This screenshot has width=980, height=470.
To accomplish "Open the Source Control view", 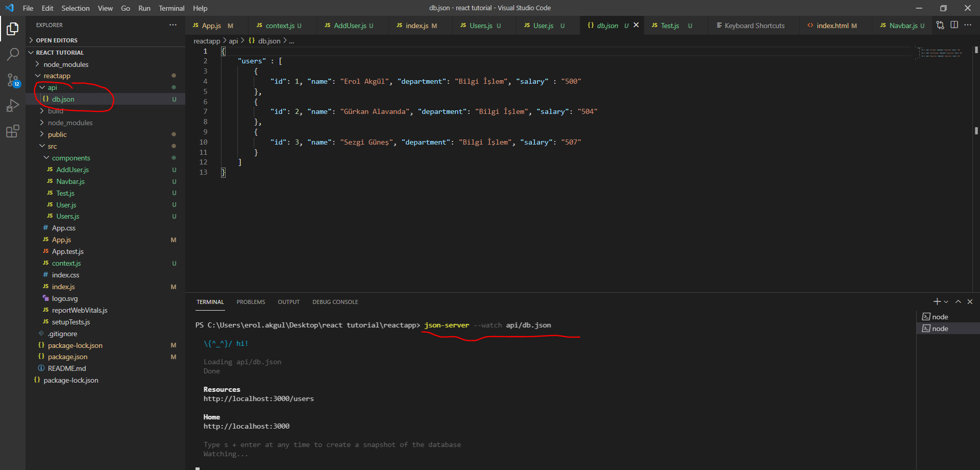I will pos(13,80).
